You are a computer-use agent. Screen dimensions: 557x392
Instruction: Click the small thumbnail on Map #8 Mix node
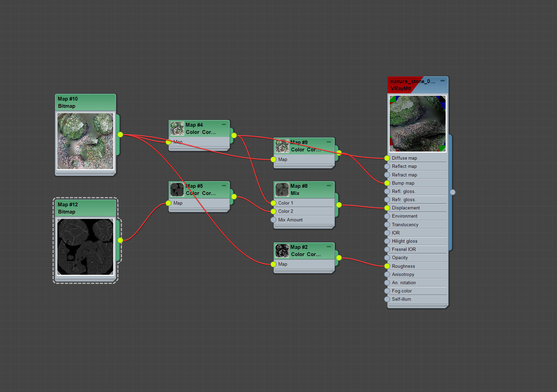tap(282, 189)
